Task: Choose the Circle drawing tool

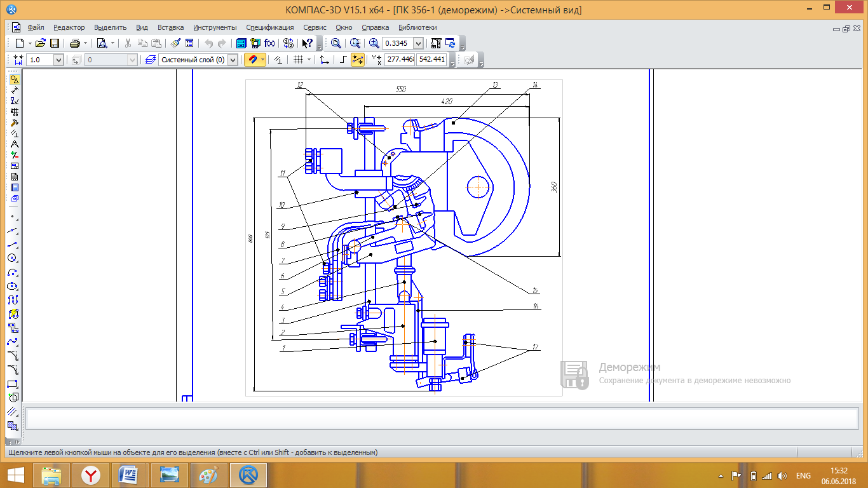Action: (x=13, y=258)
